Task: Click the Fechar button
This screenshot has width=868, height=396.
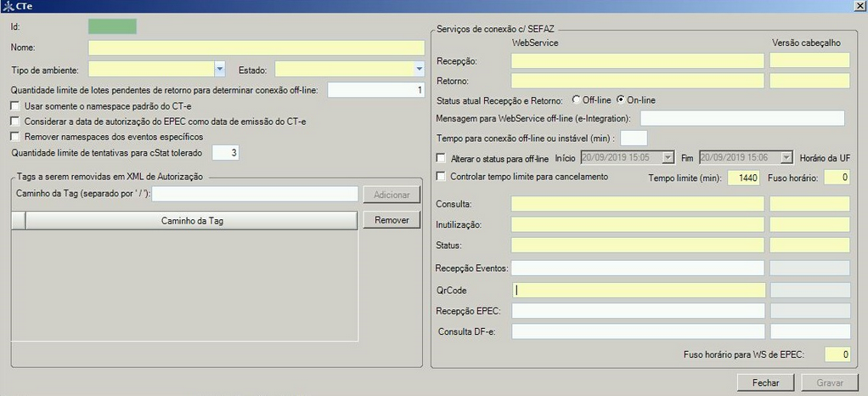Action: (x=765, y=382)
